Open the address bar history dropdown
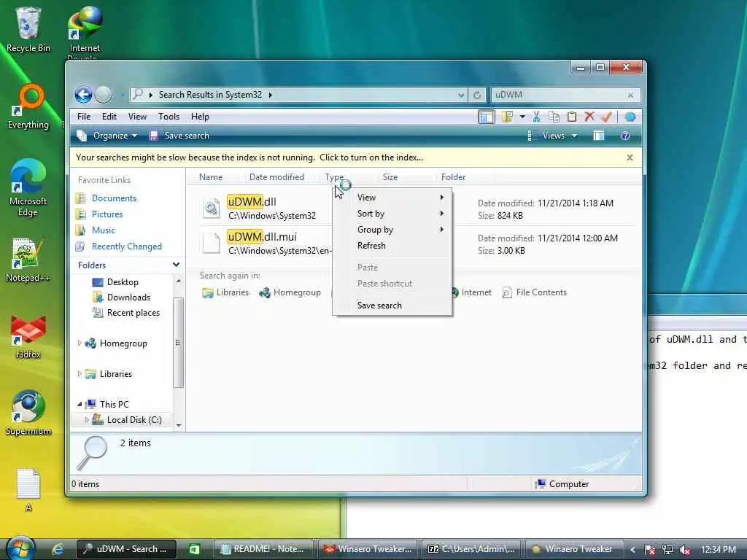Screen dimensions: 747x560 tap(461, 95)
